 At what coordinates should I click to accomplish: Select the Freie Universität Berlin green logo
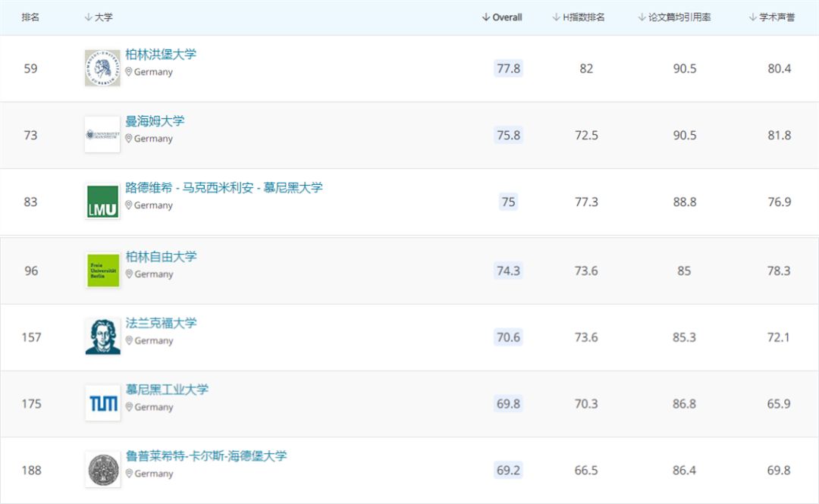pyautogui.click(x=103, y=271)
